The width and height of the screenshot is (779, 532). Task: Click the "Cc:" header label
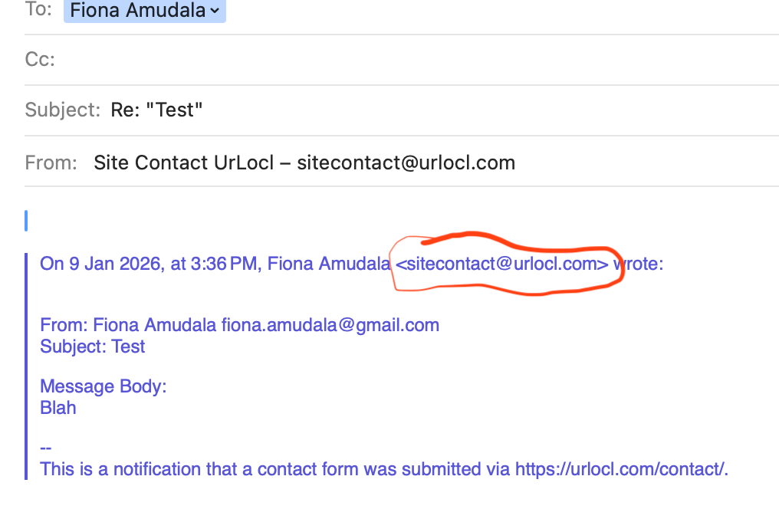(x=40, y=59)
